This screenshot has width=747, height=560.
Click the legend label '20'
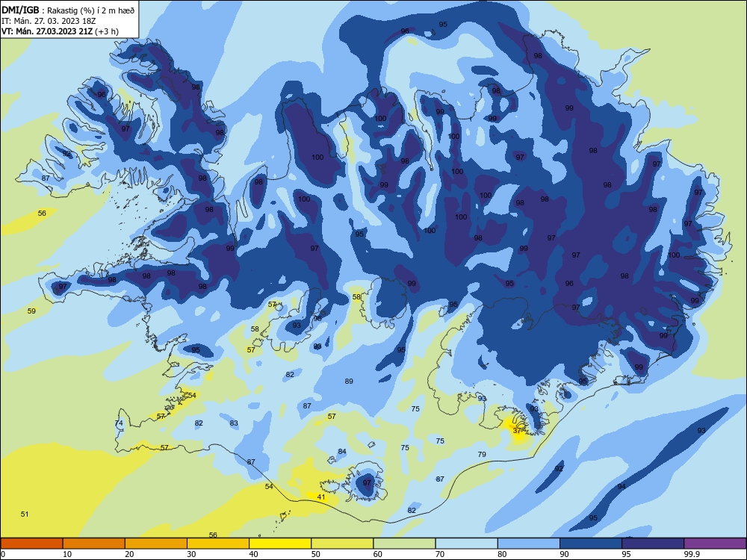[x=129, y=554]
